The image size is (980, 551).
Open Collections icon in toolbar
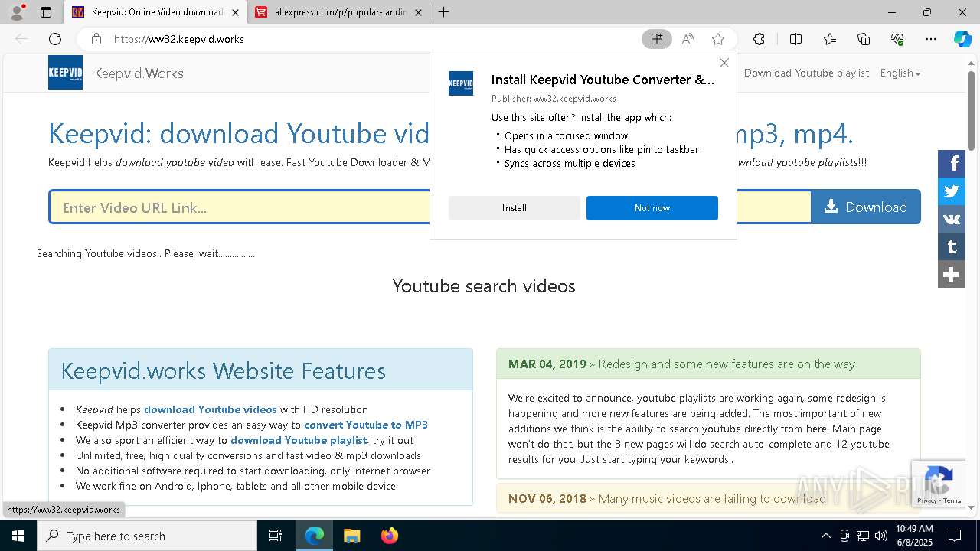(864, 39)
